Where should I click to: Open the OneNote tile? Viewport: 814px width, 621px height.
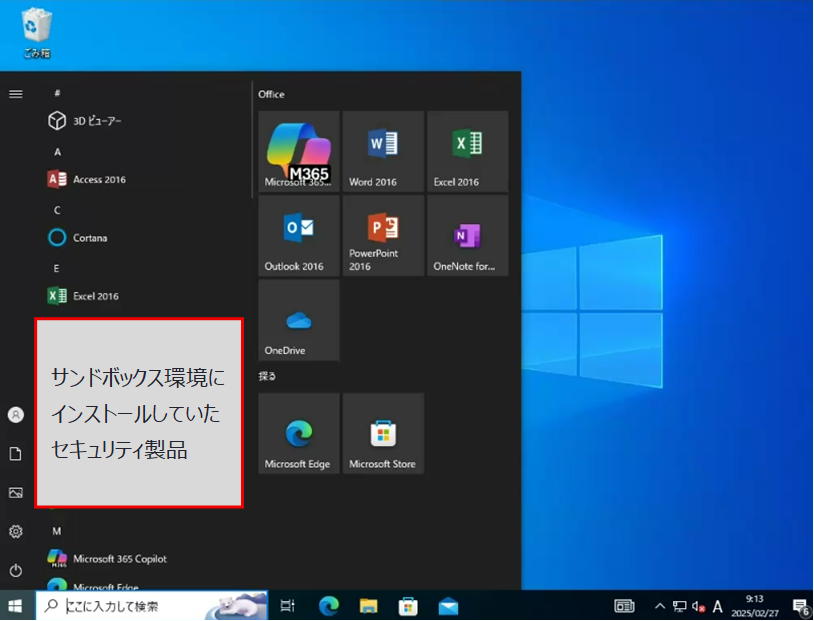coord(467,235)
